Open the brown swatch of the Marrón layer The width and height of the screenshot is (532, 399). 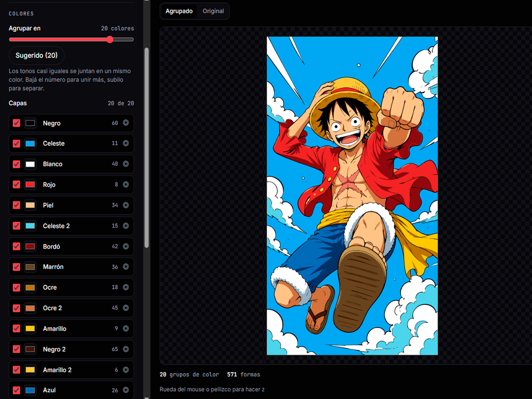click(x=30, y=267)
